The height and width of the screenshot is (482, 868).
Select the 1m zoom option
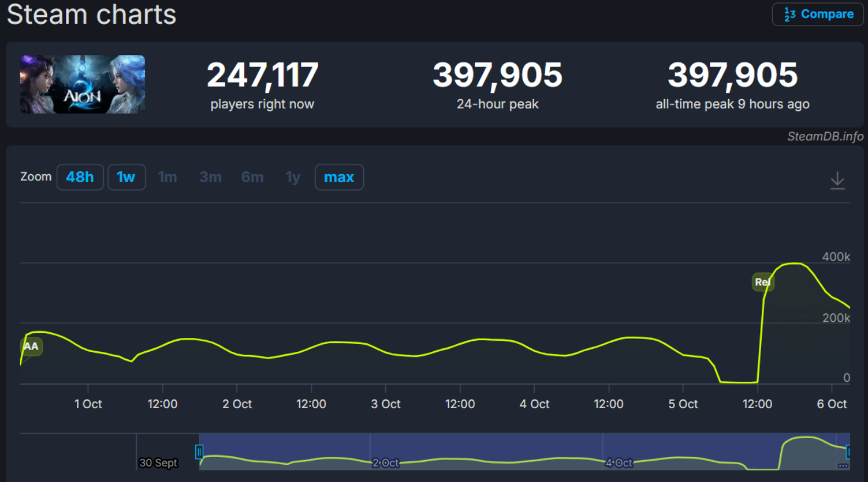pyautogui.click(x=167, y=177)
